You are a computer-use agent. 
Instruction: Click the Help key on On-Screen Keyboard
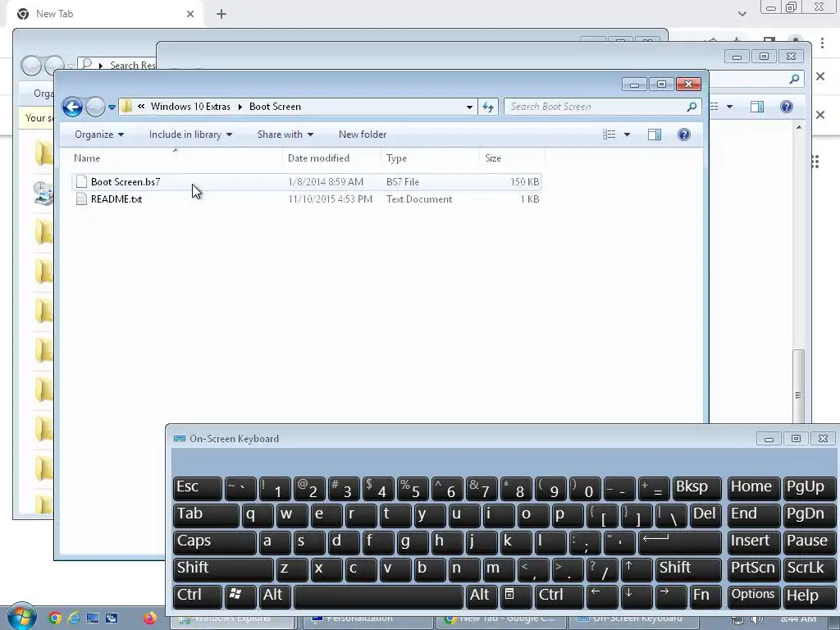click(x=809, y=596)
